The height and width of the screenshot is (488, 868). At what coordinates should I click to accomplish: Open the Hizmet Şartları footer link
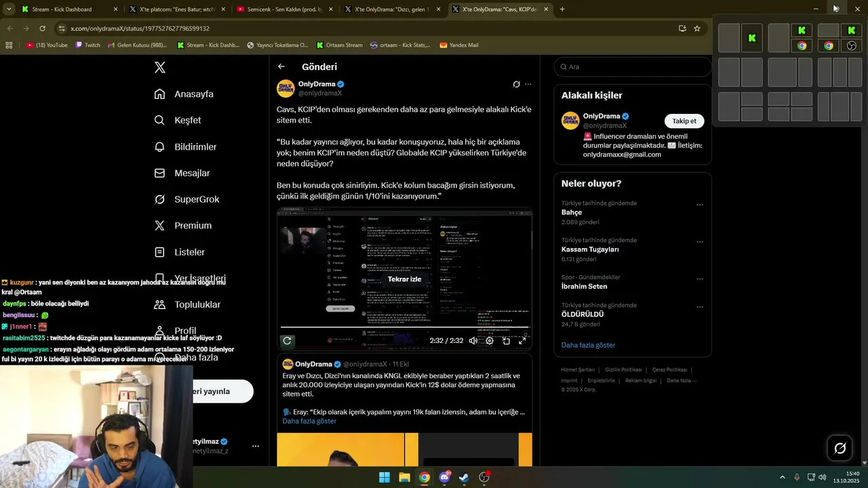click(578, 370)
